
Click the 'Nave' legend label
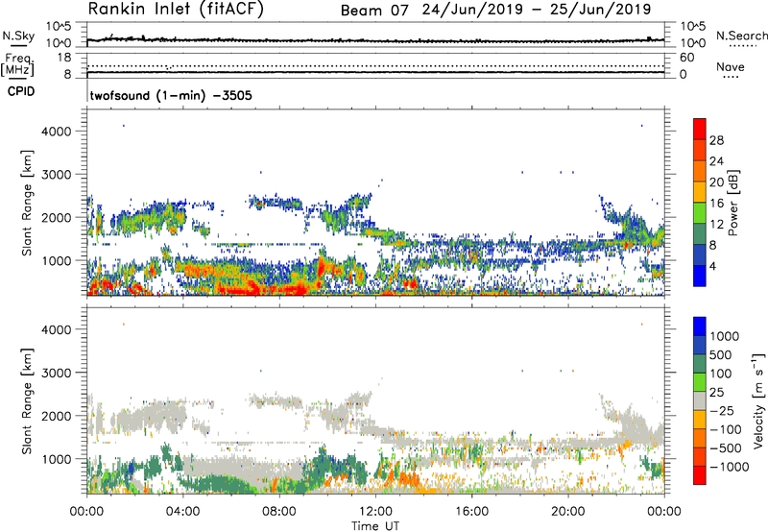coord(731,66)
